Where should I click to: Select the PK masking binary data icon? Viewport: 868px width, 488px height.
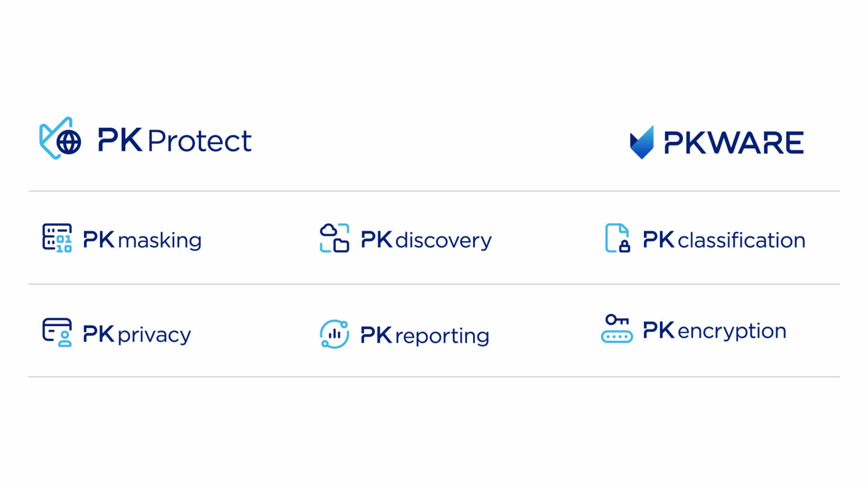(x=57, y=238)
